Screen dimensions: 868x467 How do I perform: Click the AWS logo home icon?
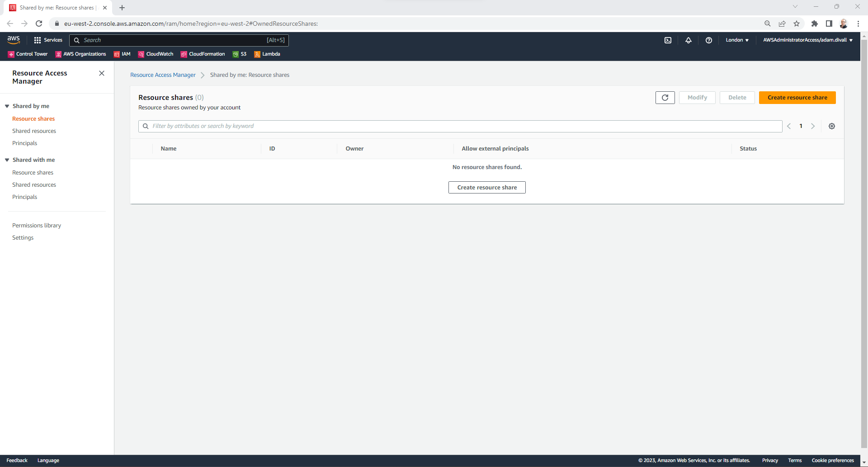[x=14, y=40]
